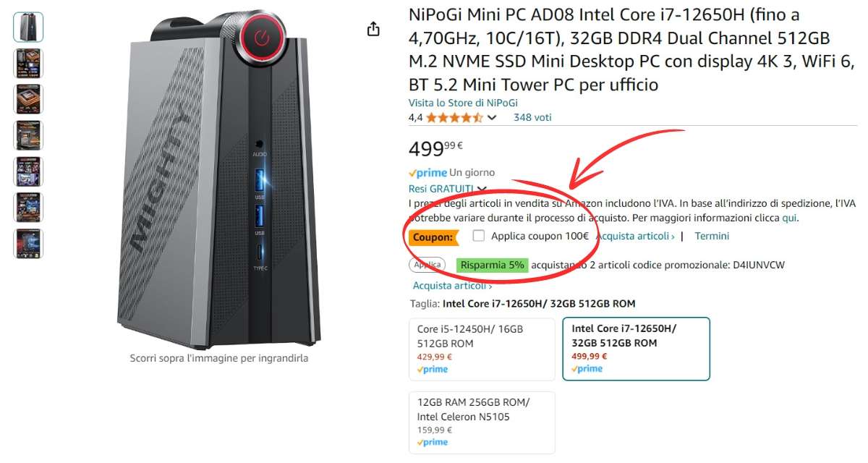The image size is (868, 463).
Task: Expand the Resi GRATUITI dropdown
Action: pos(482,190)
